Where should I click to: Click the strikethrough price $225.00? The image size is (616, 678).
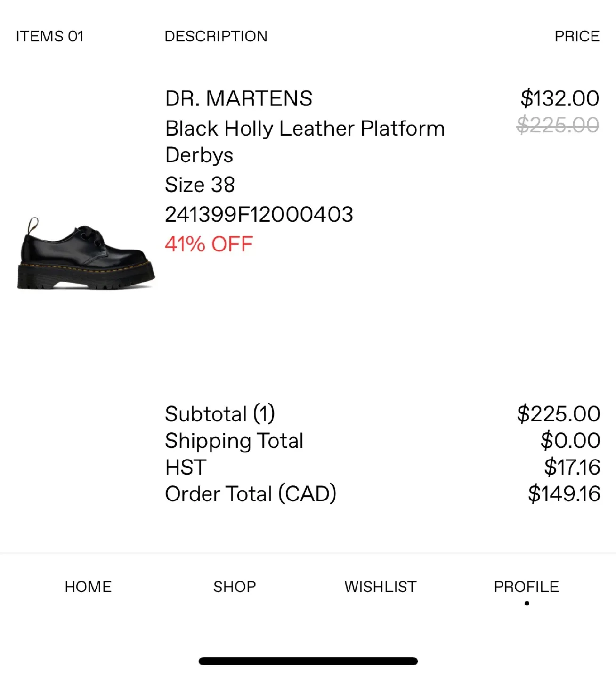557,125
